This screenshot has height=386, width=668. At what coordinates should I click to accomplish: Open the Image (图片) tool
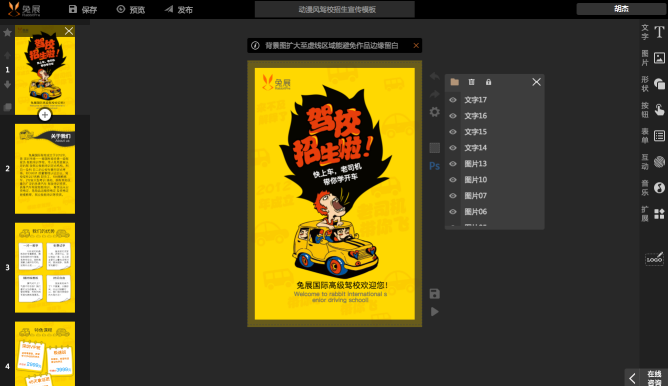(659, 58)
